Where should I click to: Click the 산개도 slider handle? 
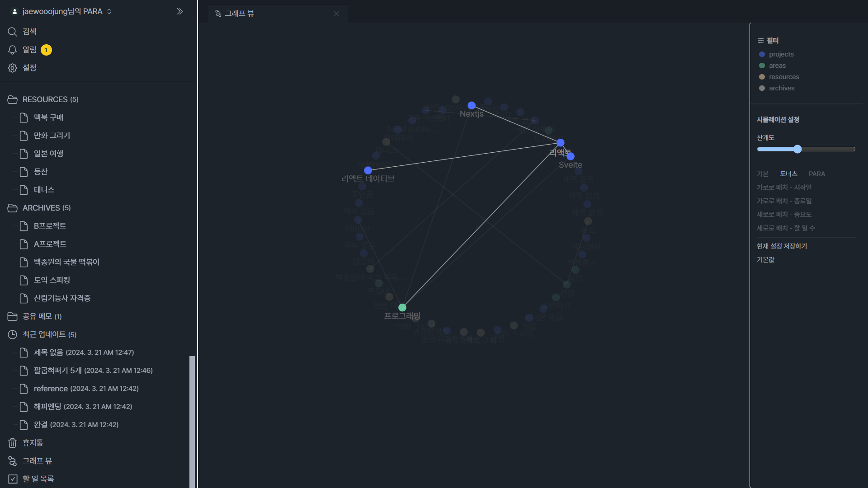tap(797, 149)
